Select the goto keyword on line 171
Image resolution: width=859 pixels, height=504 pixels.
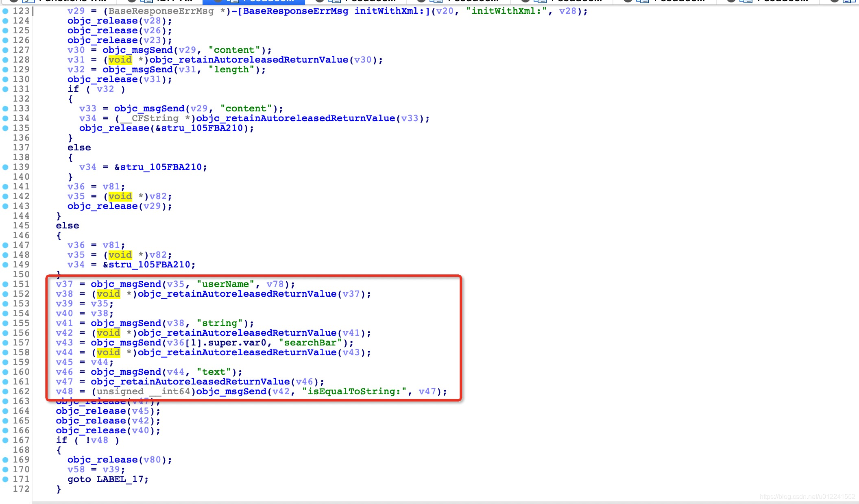[x=79, y=479]
